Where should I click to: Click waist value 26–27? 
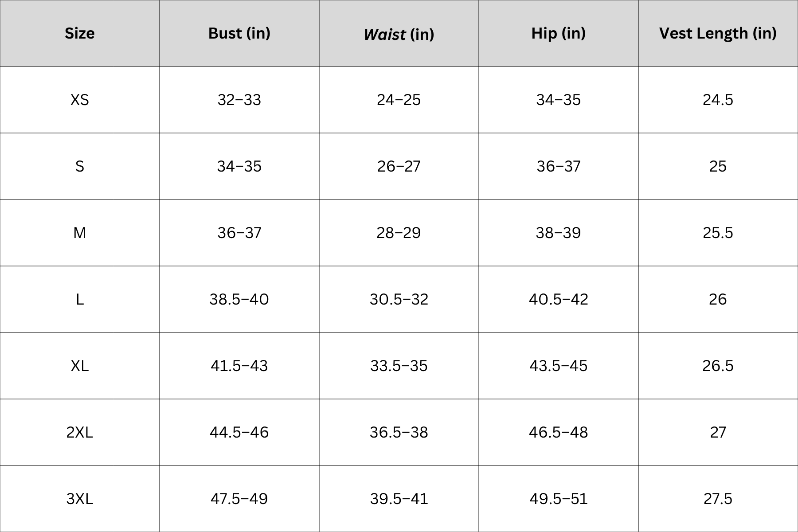click(x=399, y=166)
